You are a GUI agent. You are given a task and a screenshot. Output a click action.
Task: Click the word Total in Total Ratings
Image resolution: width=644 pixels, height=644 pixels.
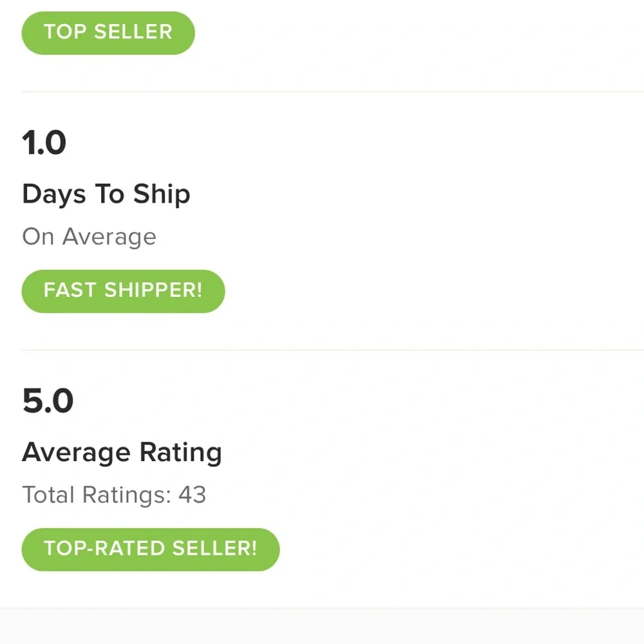tap(48, 495)
